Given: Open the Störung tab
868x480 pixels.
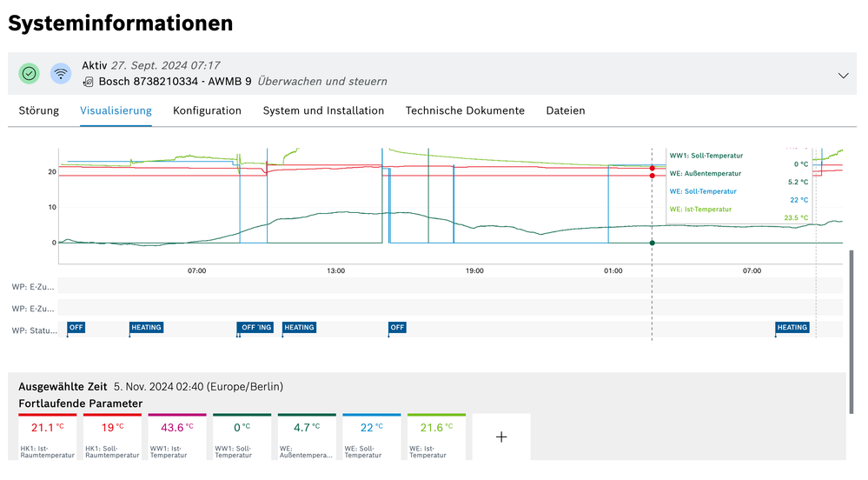Looking at the screenshot, I should 39,110.
